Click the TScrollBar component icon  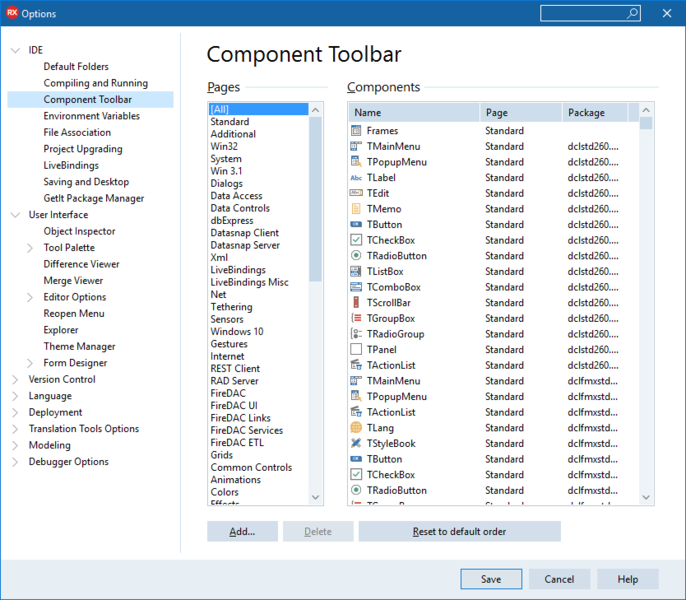(x=356, y=302)
